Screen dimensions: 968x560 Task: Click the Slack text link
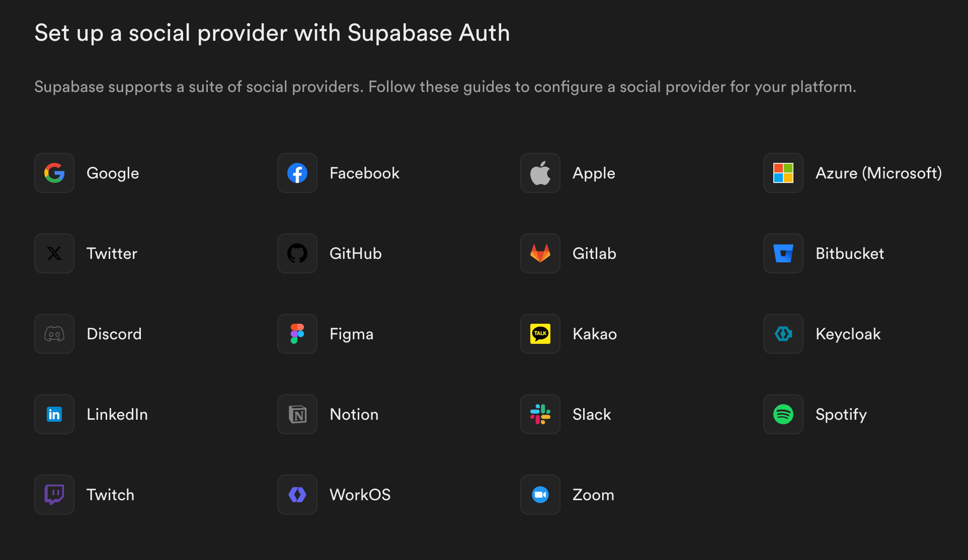[592, 414]
